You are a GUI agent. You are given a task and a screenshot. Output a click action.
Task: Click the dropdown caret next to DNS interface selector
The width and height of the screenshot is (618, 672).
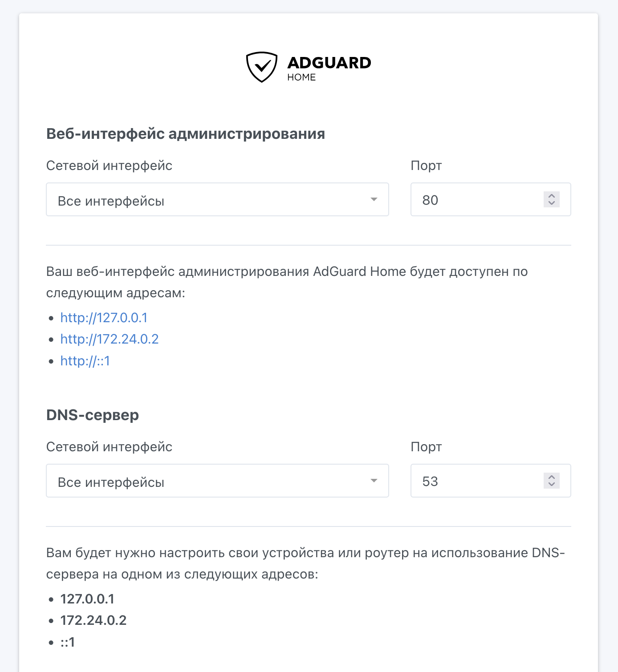click(x=374, y=481)
